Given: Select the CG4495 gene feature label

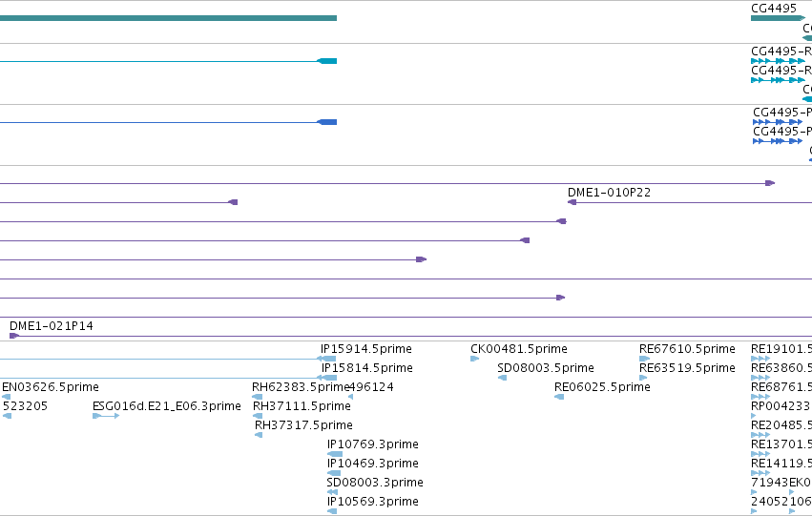Looking at the screenshot, I should click(774, 9).
